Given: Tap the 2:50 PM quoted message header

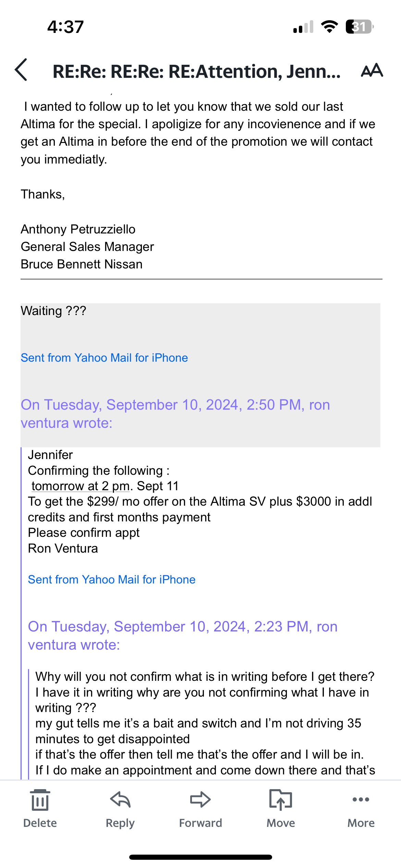Looking at the screenshot, I should point(175,414).
